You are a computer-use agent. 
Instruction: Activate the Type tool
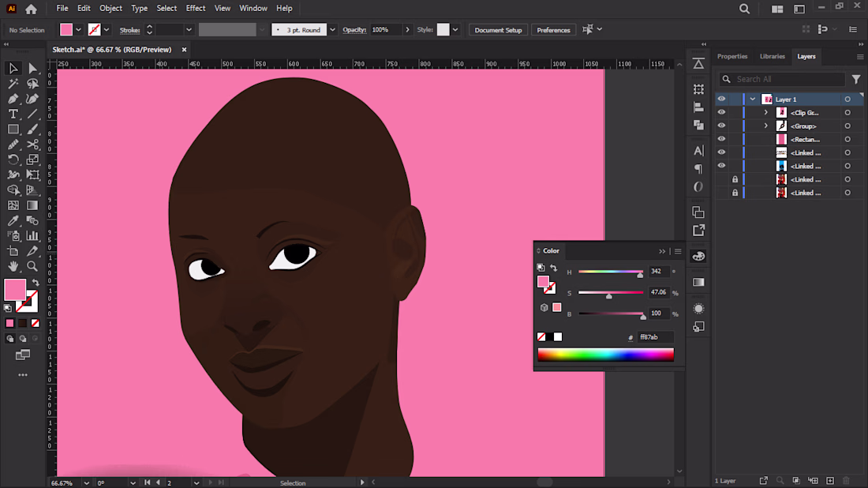click(13, 114)
